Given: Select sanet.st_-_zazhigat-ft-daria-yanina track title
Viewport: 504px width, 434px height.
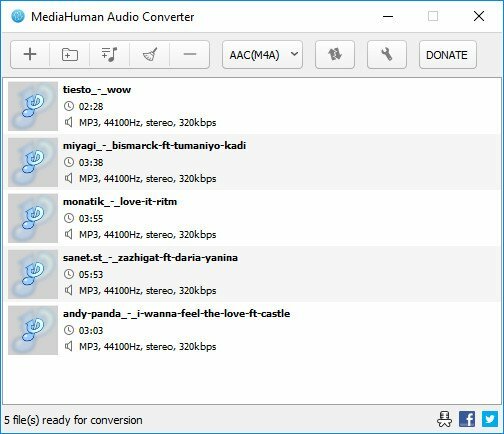Looking at the screenshot, I should coord(150,258).
